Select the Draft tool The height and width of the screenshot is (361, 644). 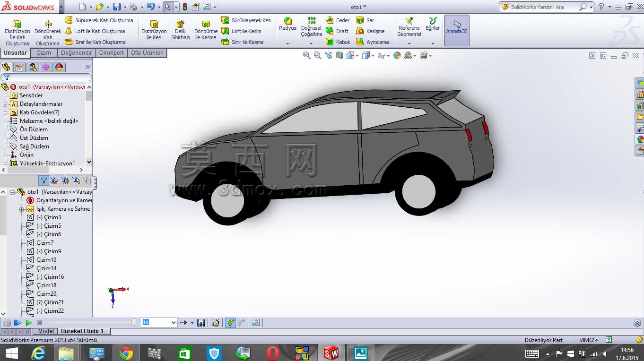pyautogui.click(x=337, y=31)
